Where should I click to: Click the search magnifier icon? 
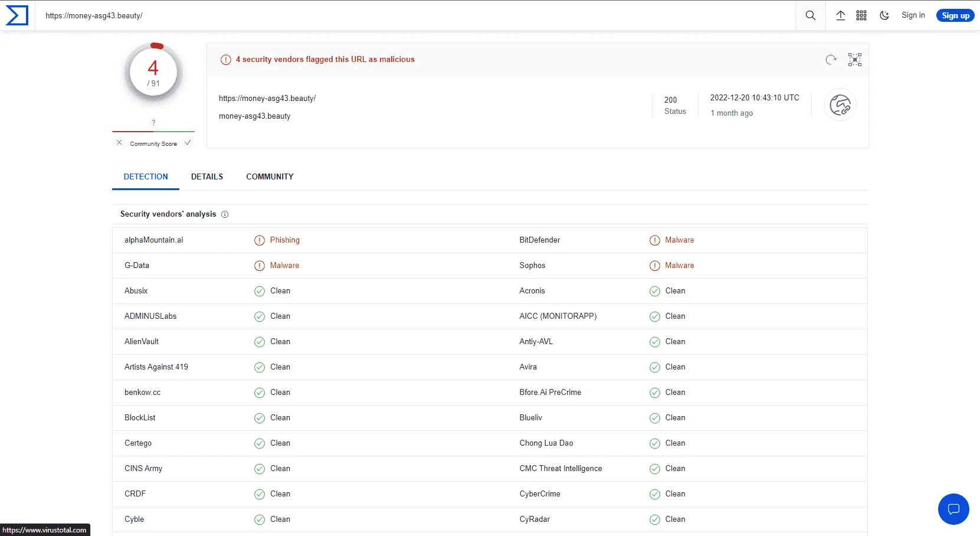811,15
